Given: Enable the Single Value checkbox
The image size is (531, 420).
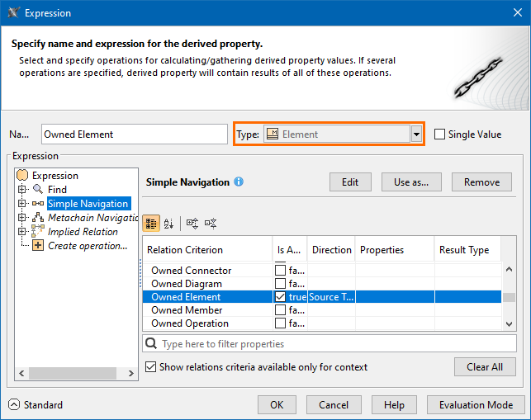Looking at the screenshot, I should (x=439, y=134).
